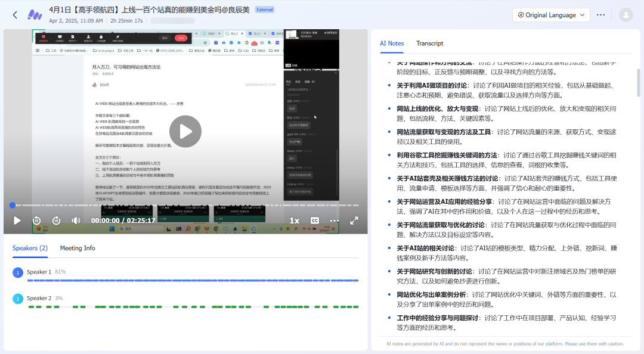Click the External tag beside the title
The image size is (644, 354).
(265, 10)
